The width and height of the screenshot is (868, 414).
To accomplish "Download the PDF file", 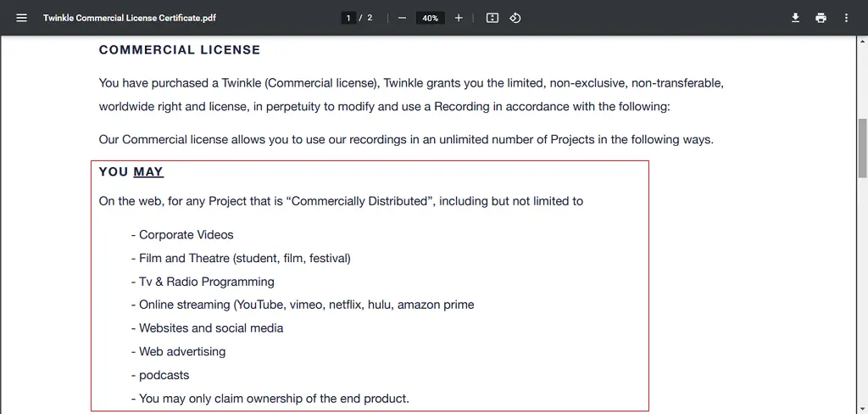I will click(x=795, y=18).
